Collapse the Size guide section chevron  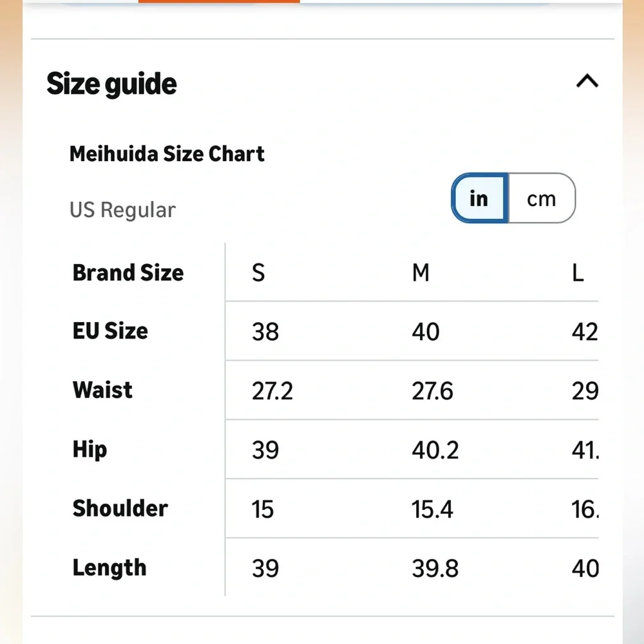click(x=587, y=81)
